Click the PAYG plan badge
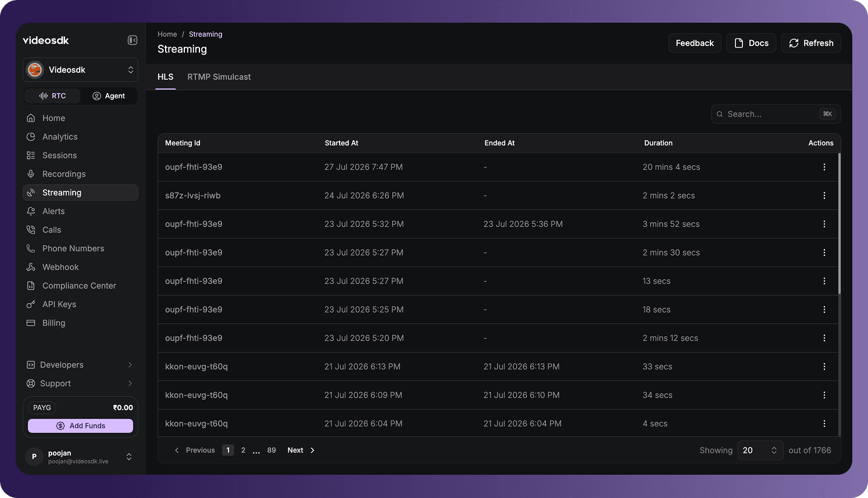 pos(42,408)
